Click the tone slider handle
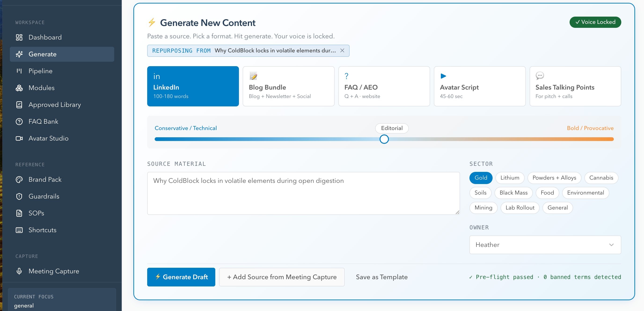The height and width of the screenshot is (311, 644). tap(384, 139)
